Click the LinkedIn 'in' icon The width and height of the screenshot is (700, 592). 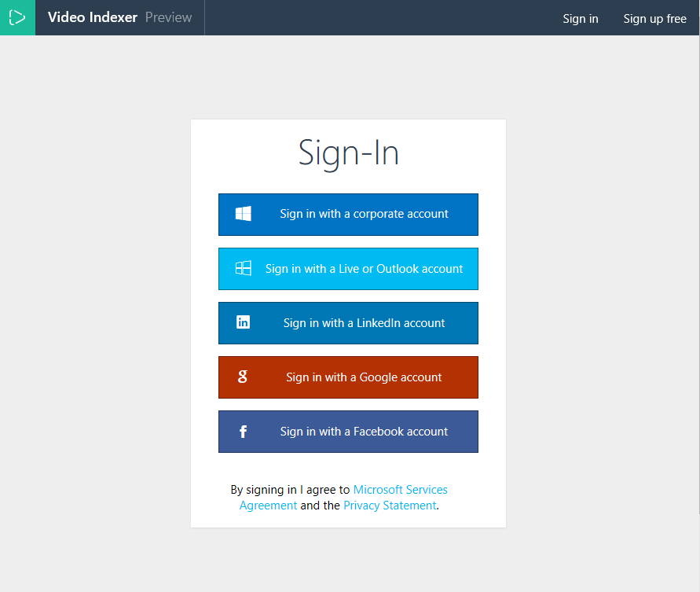point(243,322)
